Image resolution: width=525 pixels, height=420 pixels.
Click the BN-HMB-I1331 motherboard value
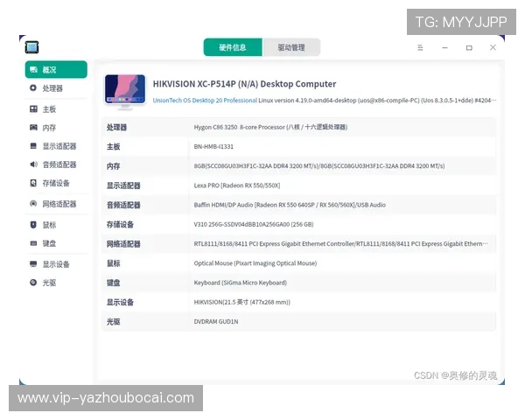213,146
